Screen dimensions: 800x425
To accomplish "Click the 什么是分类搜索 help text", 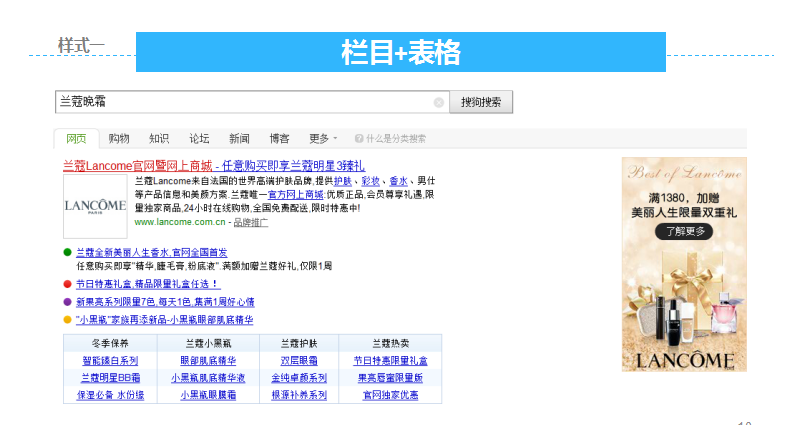I will (396, 139).
